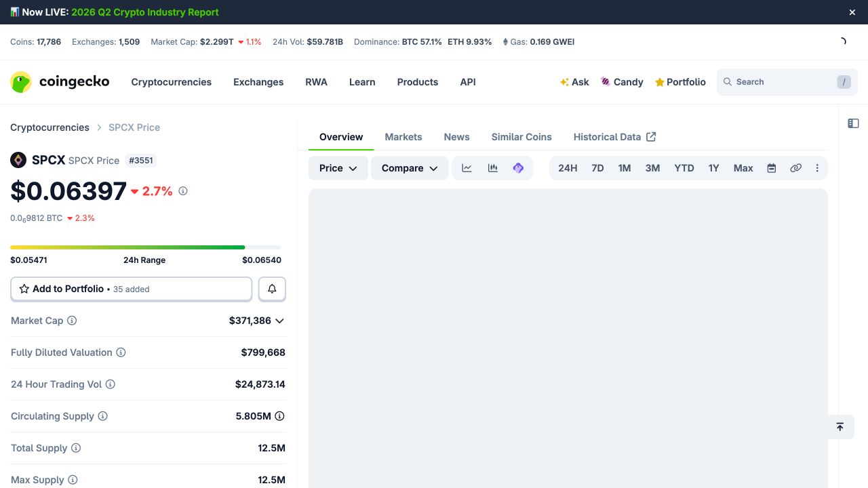Click the Gas 0.169 GWEI indicator
Screen dimensions: 868x488
click(x=538, y=42)
